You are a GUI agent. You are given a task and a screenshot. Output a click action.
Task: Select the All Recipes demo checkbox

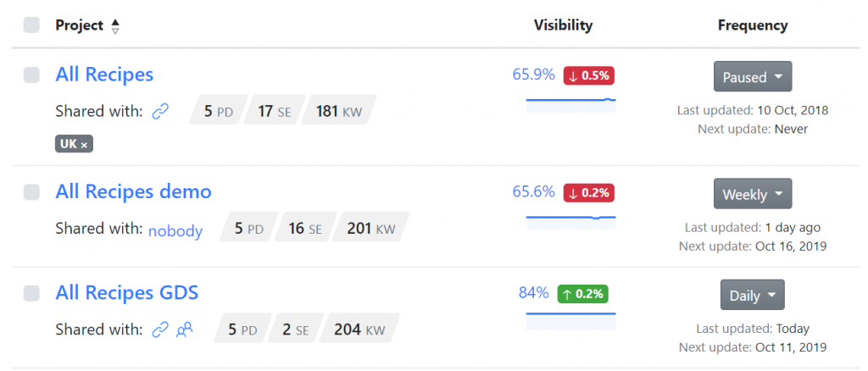tap(31, 192)
